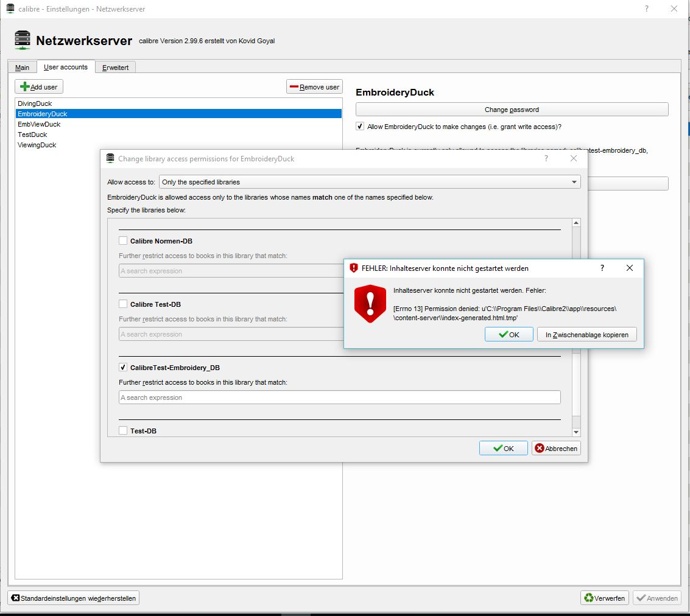This screenshot has height=616, width=690.
Task: Click the recycle icon on Verwerfen button
Action: coord(588,598)
